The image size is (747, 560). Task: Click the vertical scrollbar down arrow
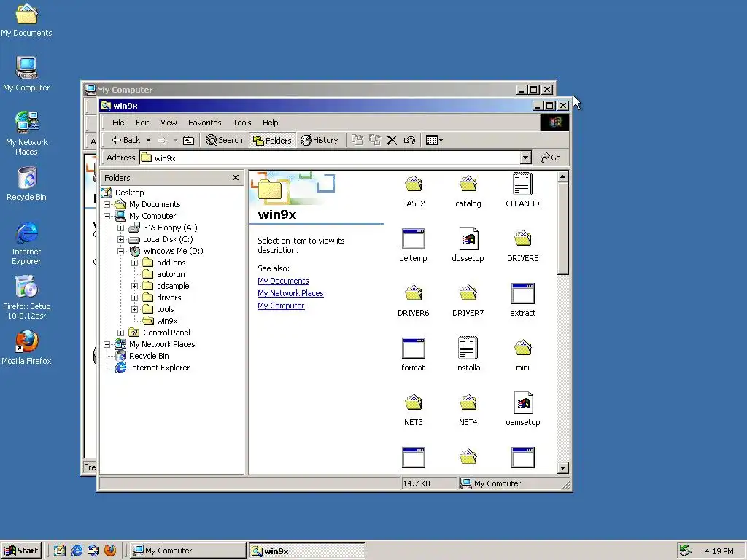(562, 468)
